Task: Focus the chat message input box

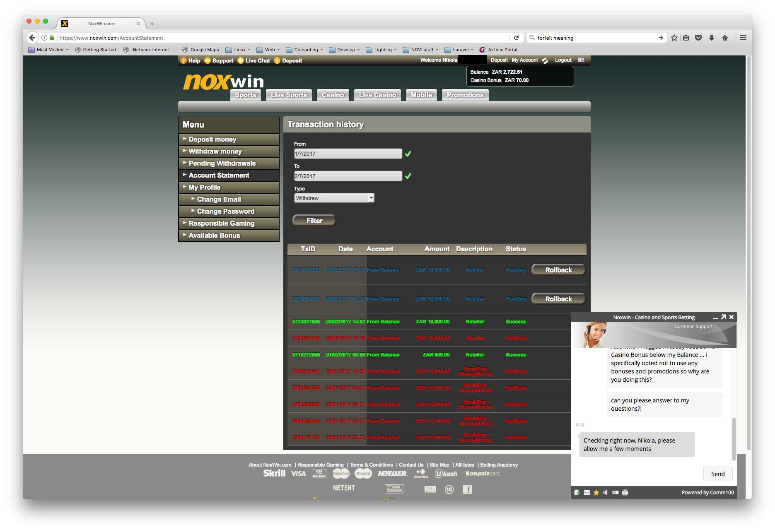Action: (x=637, y=474)
